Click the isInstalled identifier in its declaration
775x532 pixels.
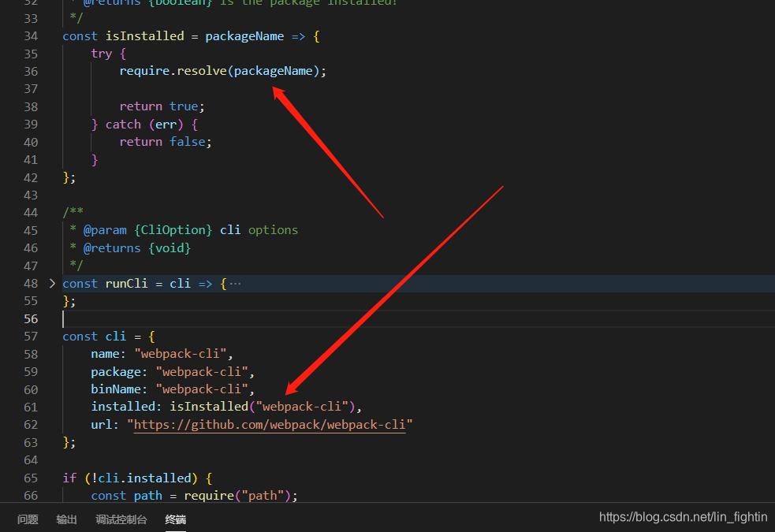145,36
